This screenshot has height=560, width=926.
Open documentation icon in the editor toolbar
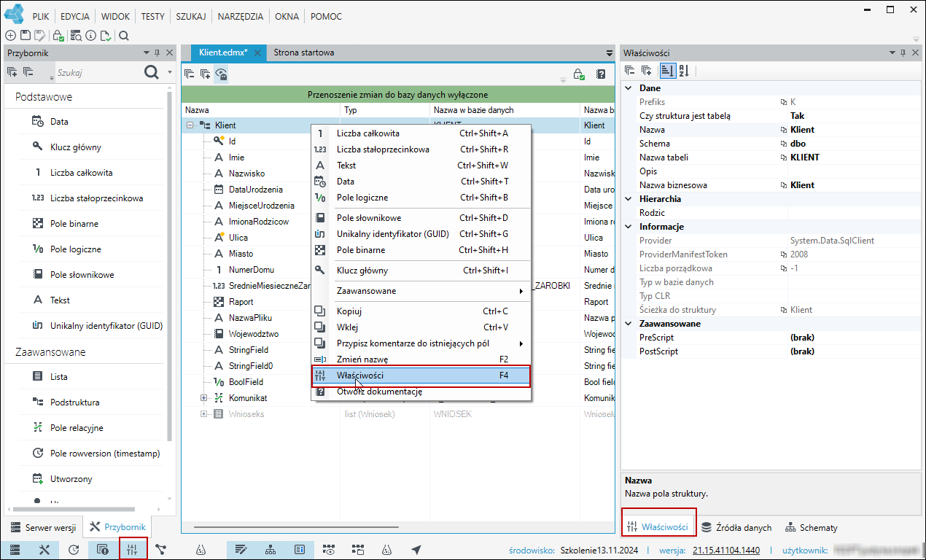[x=601, y=74]
